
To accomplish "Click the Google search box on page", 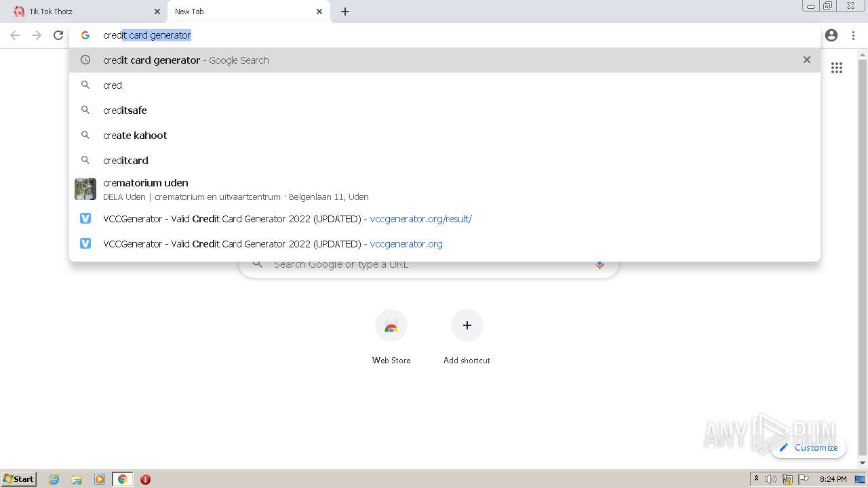I will click(x=429, y=264).
